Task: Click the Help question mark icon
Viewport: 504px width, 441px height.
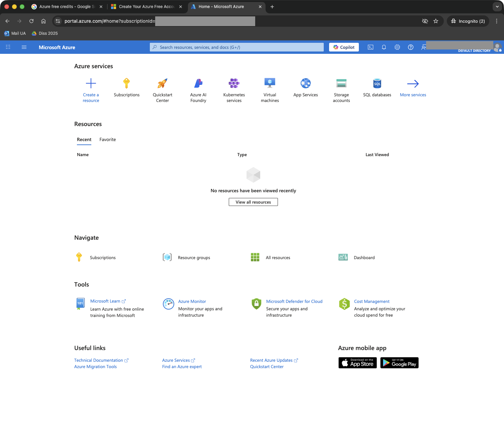Action: pyautogui.click(x=411, y=47)
